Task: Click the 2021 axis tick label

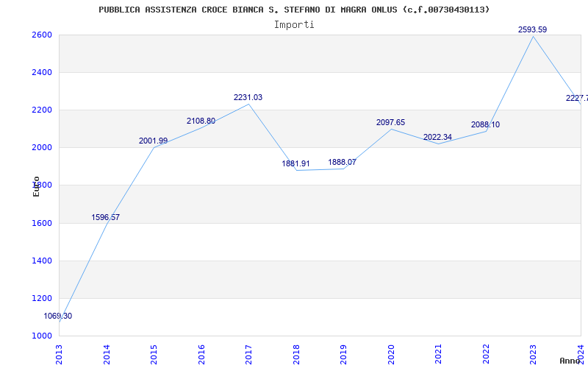Action: (438, 354)
